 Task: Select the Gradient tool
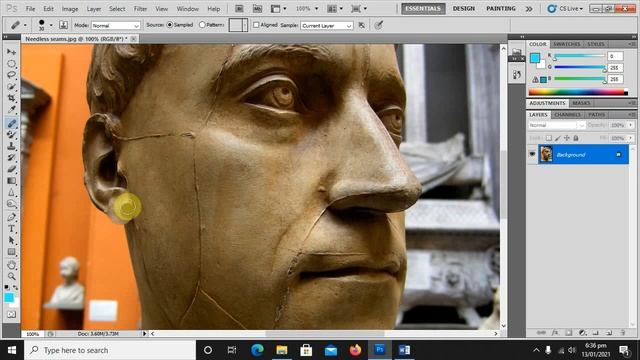point(11,180)
